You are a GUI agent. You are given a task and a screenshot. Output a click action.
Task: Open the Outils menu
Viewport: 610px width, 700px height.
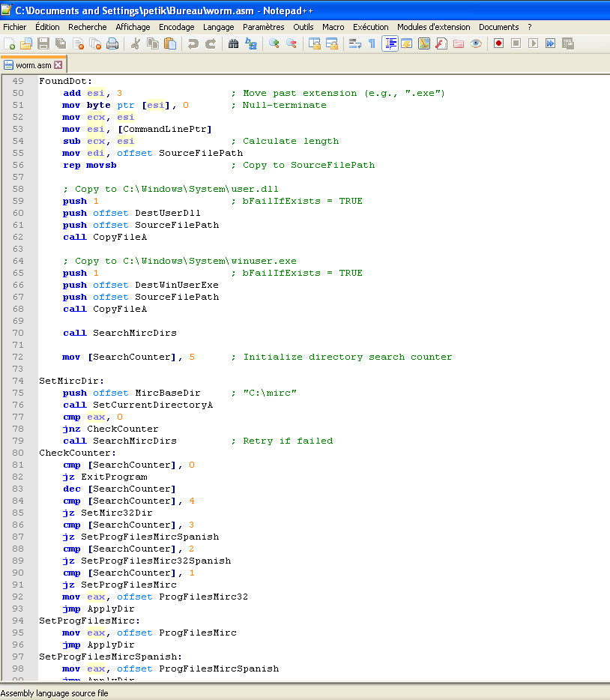(x=304, y=27)
